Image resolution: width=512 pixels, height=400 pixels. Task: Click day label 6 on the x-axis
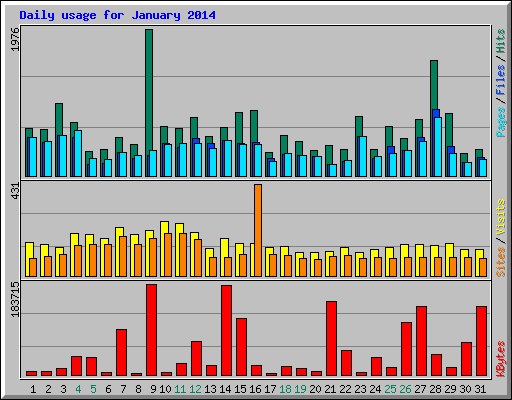pos(108,389)
